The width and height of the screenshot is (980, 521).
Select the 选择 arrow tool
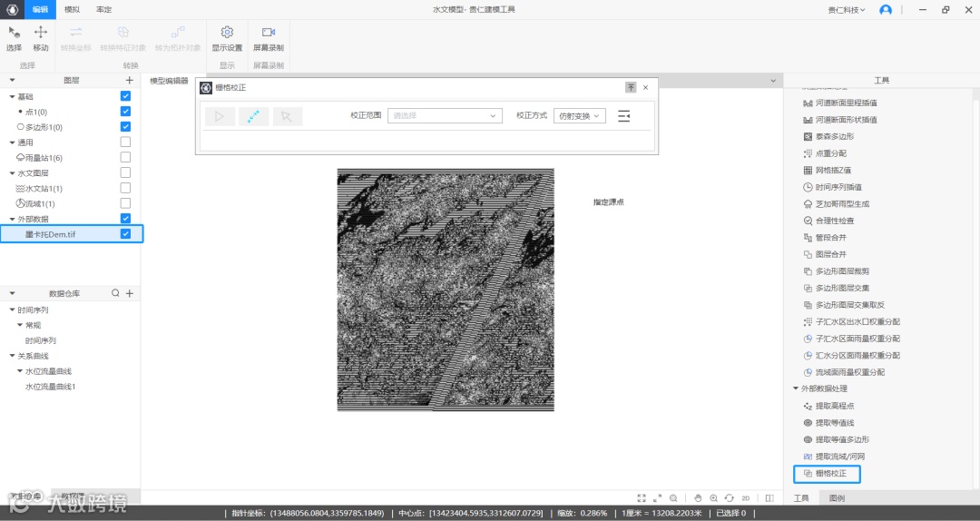coord(14,39)
